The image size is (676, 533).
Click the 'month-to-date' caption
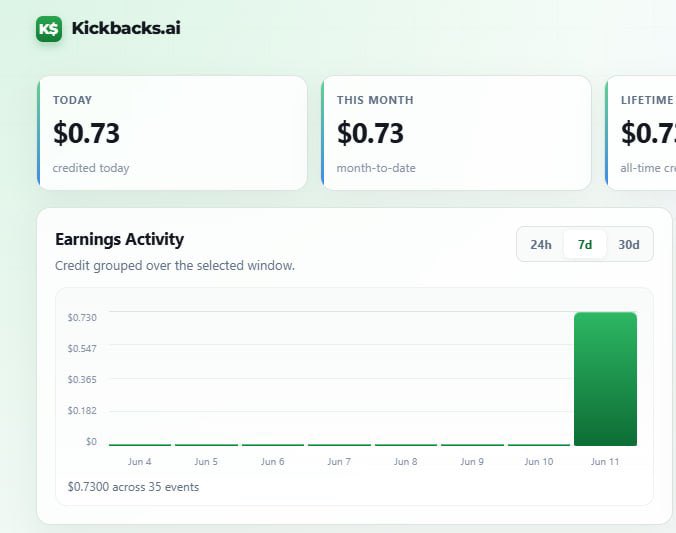pyautogui.click(x=376, y=168)
